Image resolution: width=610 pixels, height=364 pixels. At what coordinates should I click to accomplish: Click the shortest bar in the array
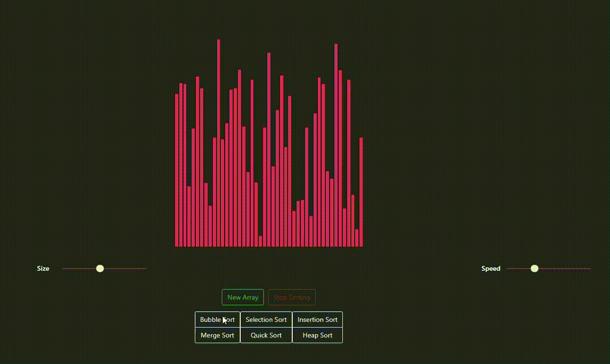point(260,241)
